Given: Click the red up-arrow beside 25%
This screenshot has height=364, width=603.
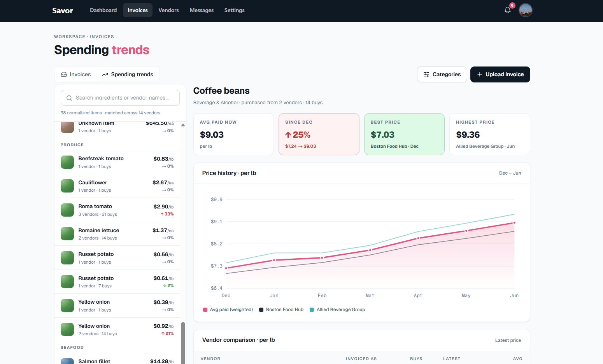Looking at the screenshot, I should pyautogui.click(x=288, y=135).
